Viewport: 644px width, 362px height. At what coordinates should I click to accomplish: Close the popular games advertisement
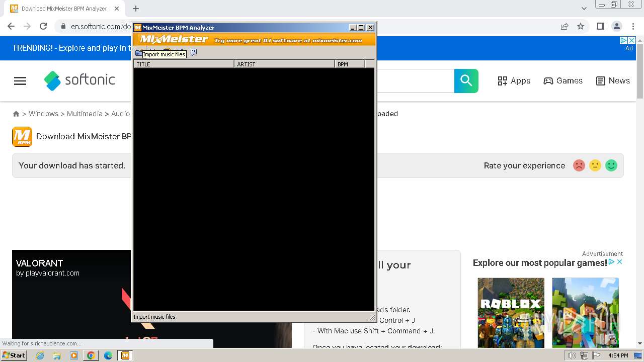coord(620,262)
